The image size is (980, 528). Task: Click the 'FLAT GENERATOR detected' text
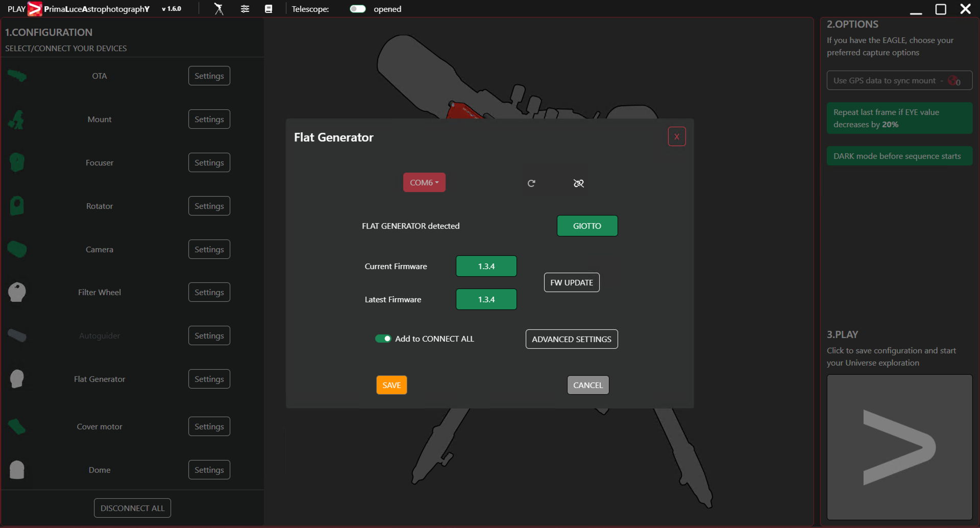411,226
